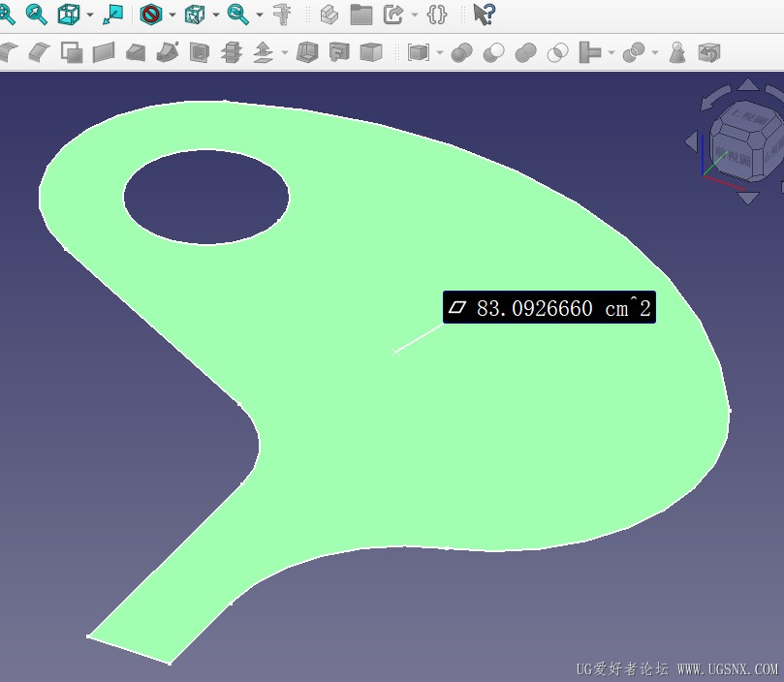Click the Make Link export arrow icon
784x682 pixels.
[x=393, y=14]
